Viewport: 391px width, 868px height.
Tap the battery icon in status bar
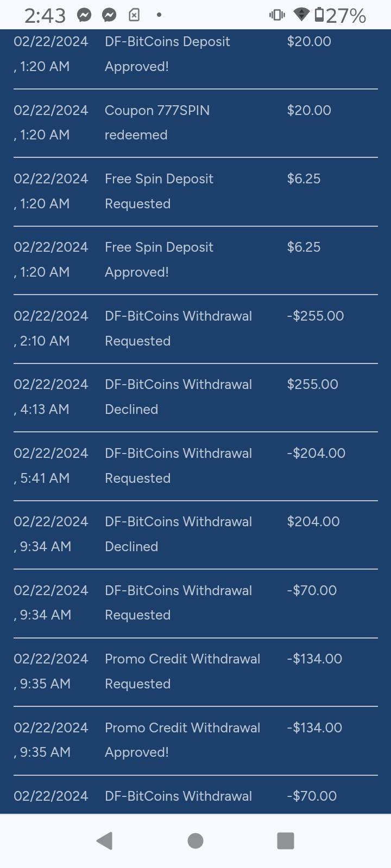(x=319, y=15)
